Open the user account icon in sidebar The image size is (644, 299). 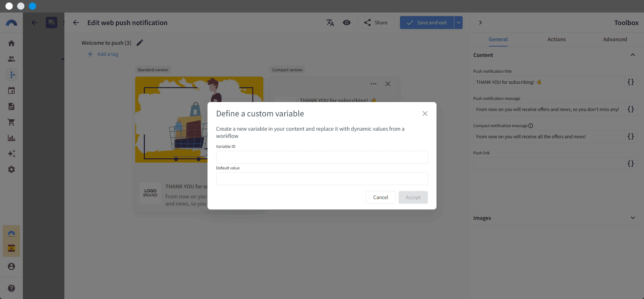[11, 266]
